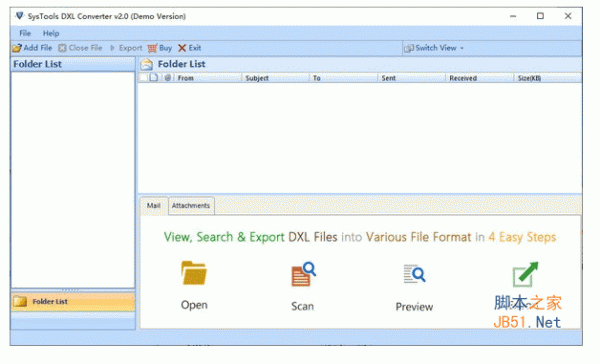Click the green export arrow icon

tap(525, 274)
